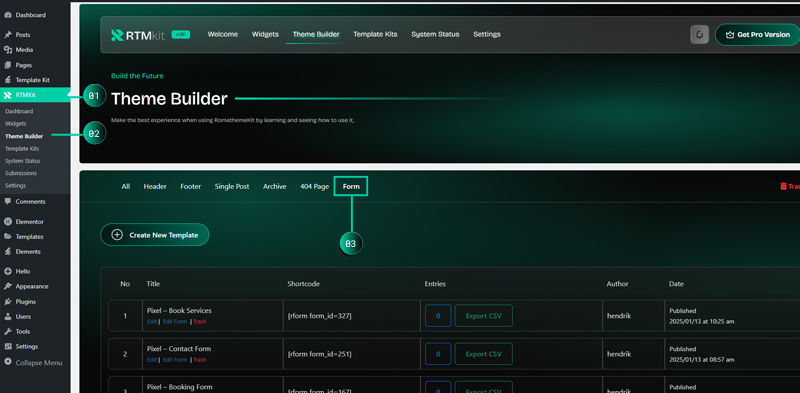Viewport: 800px width, 393px height.
Task: Select the Archive template filter
Action: coord(274,187)
